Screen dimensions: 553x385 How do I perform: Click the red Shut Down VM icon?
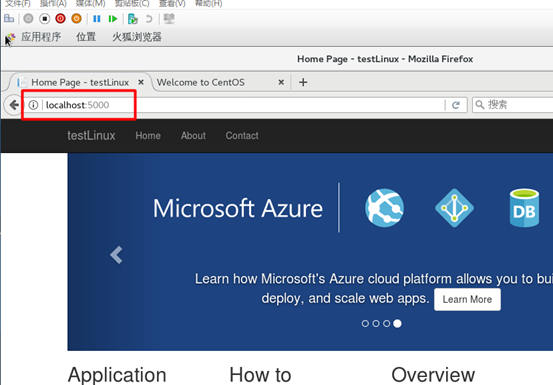click(60, 18)
